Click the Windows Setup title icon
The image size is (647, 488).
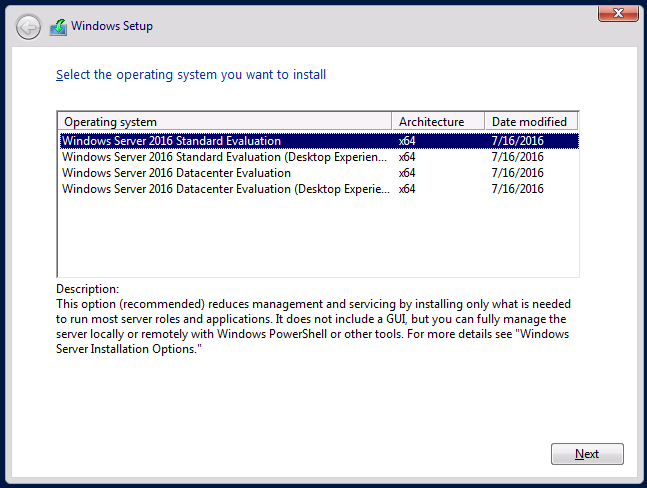pos(59,26)
